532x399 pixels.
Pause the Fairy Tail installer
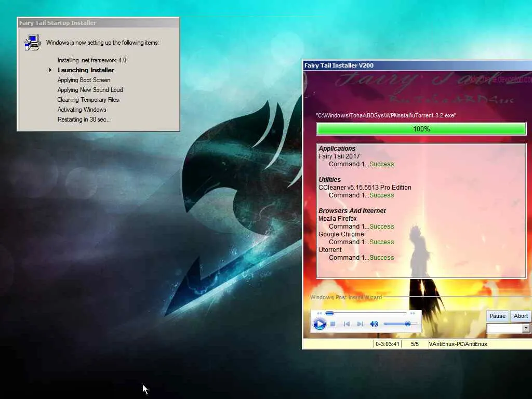(497, 316)
